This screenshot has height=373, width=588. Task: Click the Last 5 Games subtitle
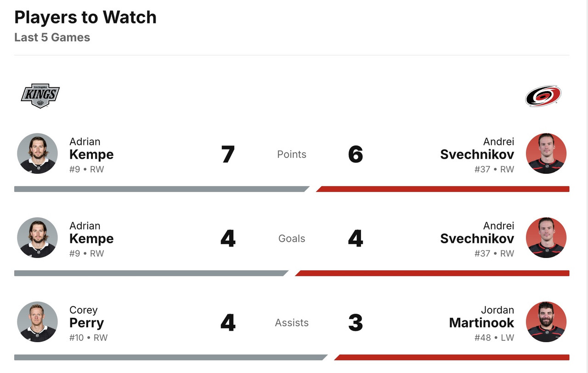pyautogui.click(x=52, y=38)
